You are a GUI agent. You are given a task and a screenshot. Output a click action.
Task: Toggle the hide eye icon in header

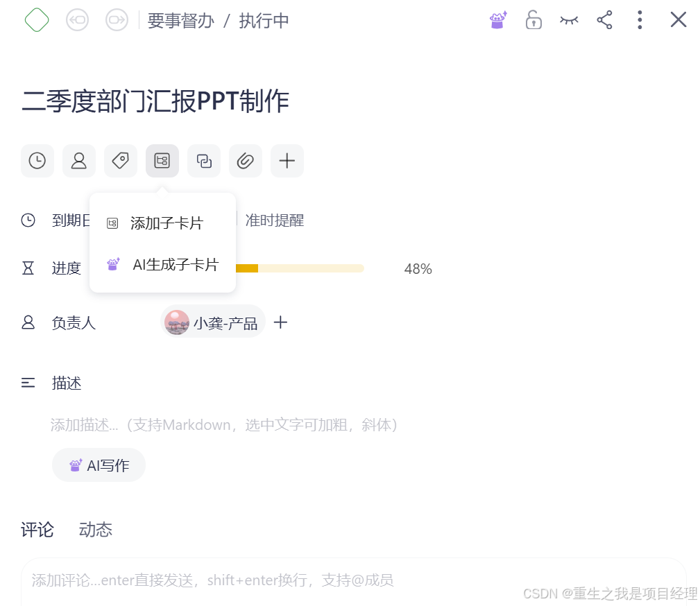coord(569,21)
